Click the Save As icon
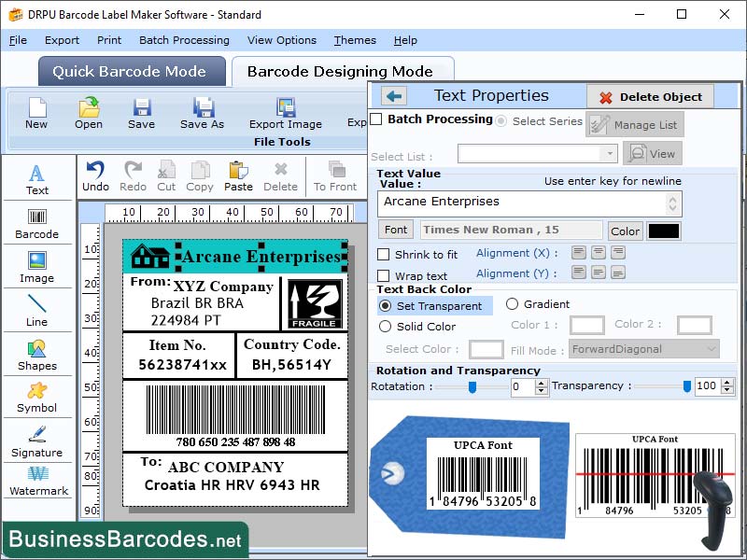The width and height of the screenshot is (747, 560). [203, 113]
